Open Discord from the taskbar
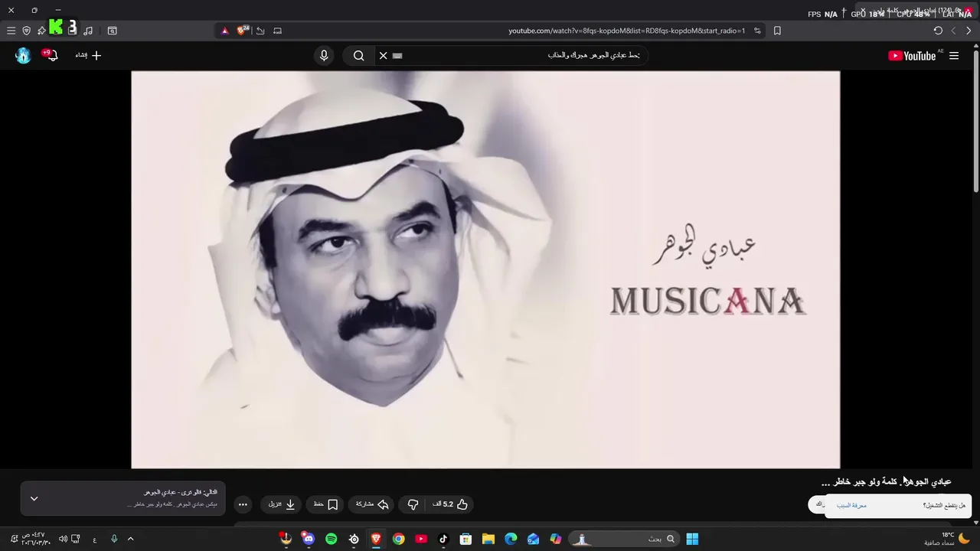Image resolution: width=980 pixels, height=551 pixels. click(x=309, y=539)
